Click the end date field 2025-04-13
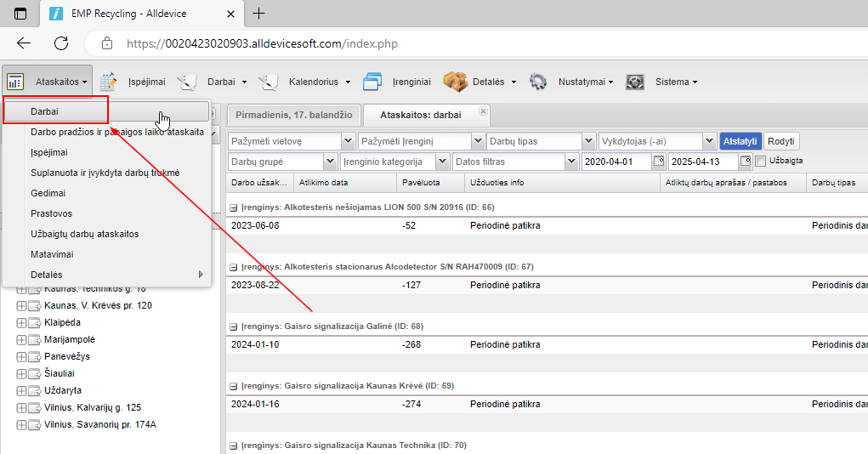 (701, 162)
